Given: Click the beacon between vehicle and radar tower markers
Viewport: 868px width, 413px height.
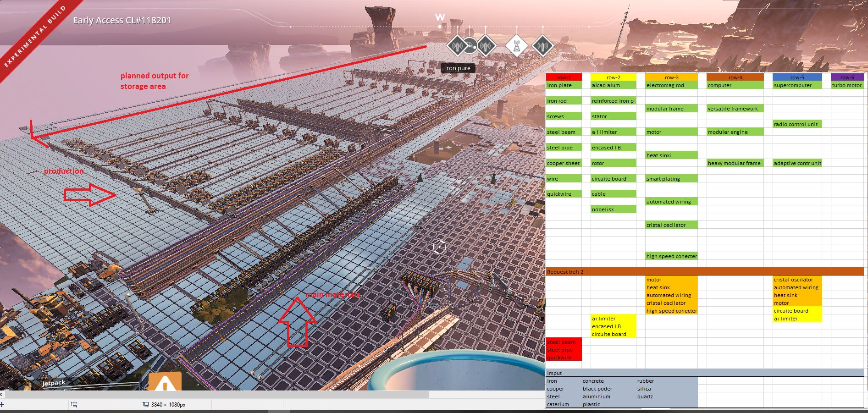Looking at the screenshot, I should (486, 46).
